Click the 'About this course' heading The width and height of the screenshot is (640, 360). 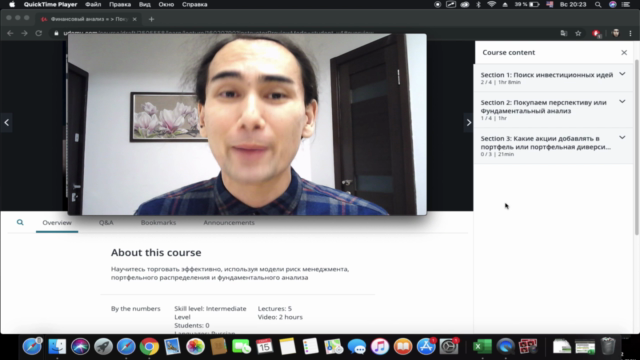click(x=156, y=252)
